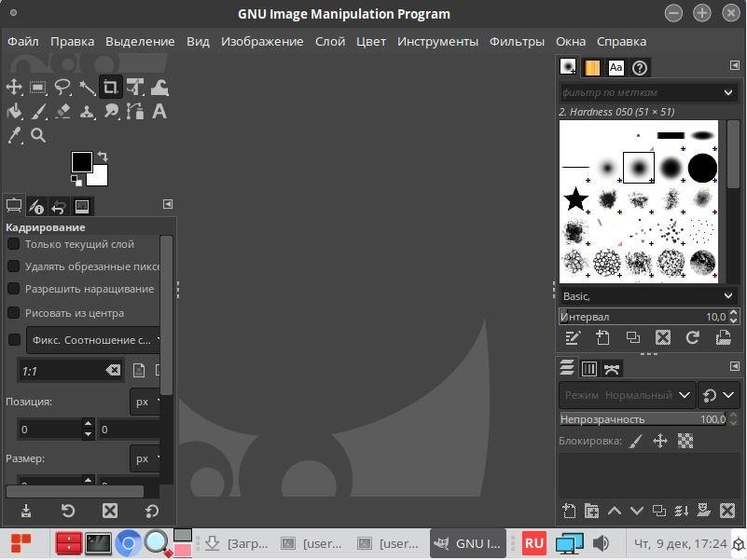The height and width of the screenshot is (560, 747).
Task: Open the Позиция units px dropdown
Action: 145,402
